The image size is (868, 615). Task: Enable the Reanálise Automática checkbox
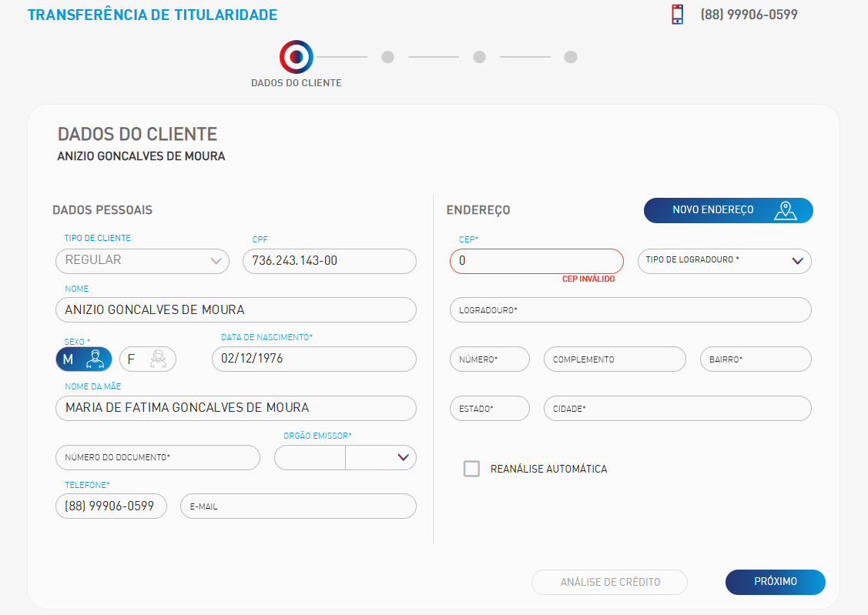pos(471,469)
